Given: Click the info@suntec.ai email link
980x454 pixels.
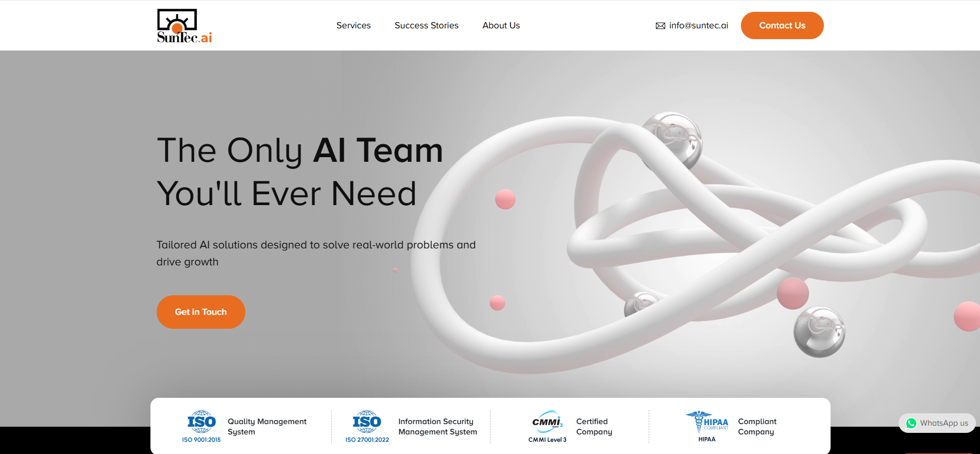Looking at the screenshot, I should (x=698, y=25).
